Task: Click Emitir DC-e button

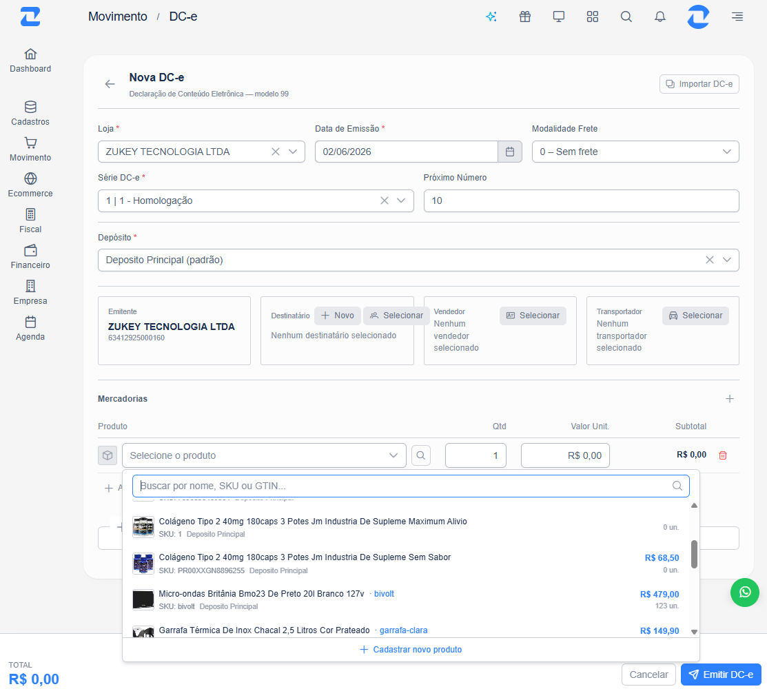Action: pos(721,675)
